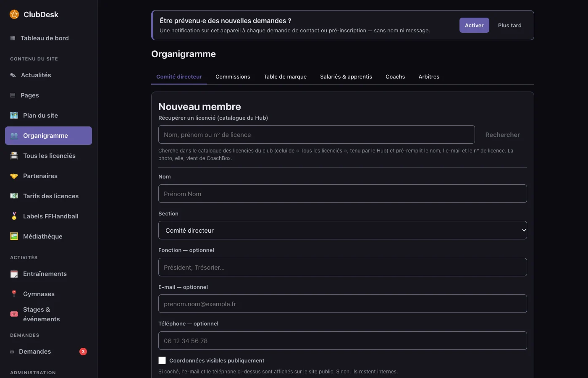This screenshot has height=378, width=588.
Task: Click the Téléphone input field
Action: click(343, 341)
